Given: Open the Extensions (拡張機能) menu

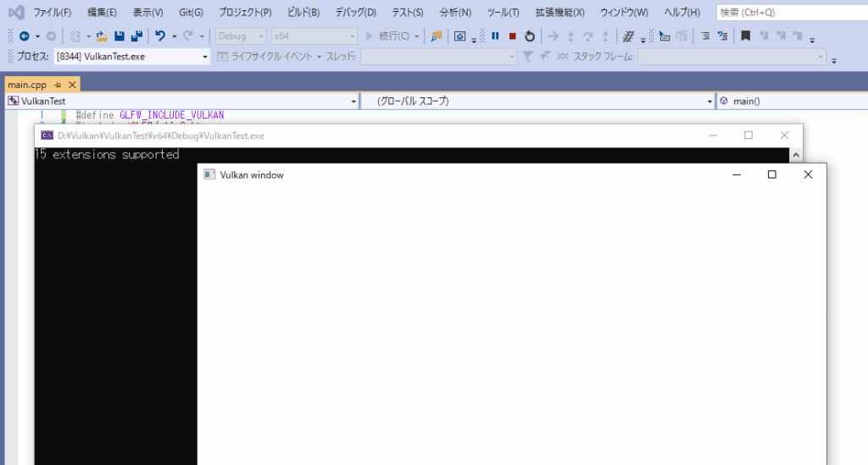Looking at the screenshot, I should click(x=559, y=12).
